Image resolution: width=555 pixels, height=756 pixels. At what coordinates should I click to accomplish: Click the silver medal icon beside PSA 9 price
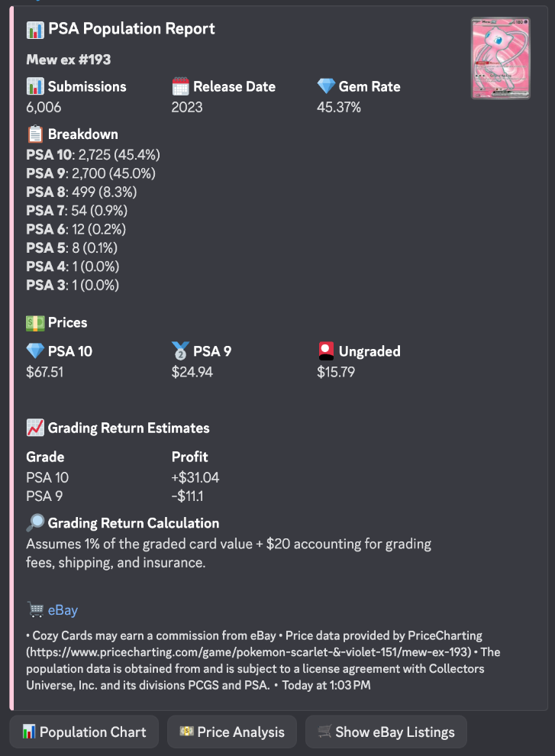point(180,351)
